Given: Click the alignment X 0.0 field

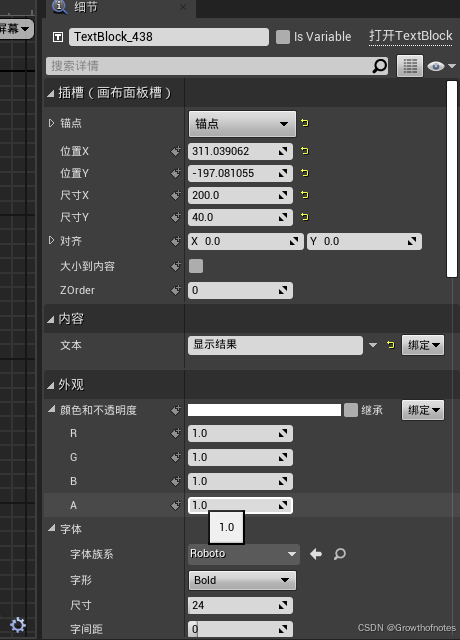Looking at the screenshot, I should tap(246, 242).
